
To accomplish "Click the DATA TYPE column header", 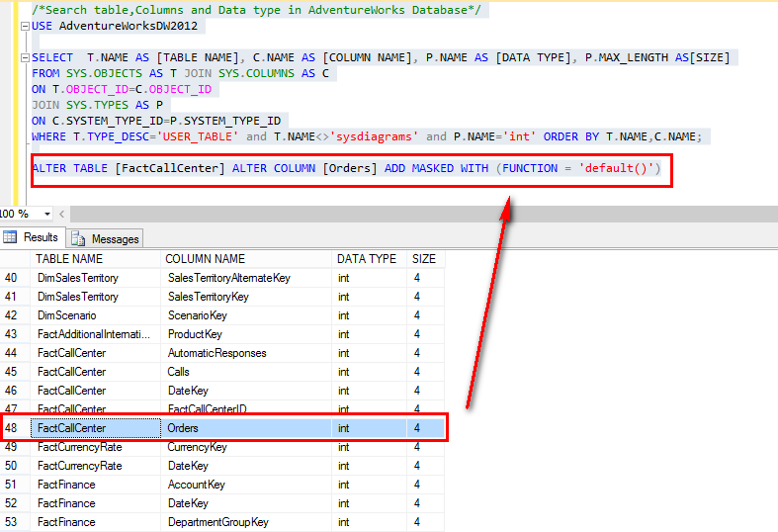I will click(369, 259).
